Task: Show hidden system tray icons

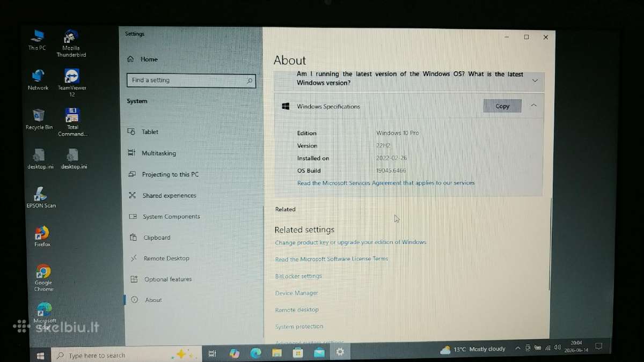Action: (x=517, y=348)
